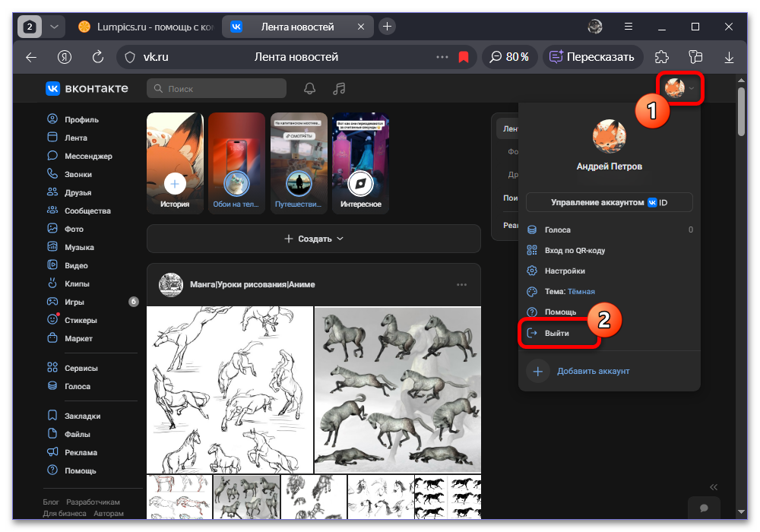Screen dimensions: 760x532
Task: Open Закладки in sidebar
Action: (74, 416)
